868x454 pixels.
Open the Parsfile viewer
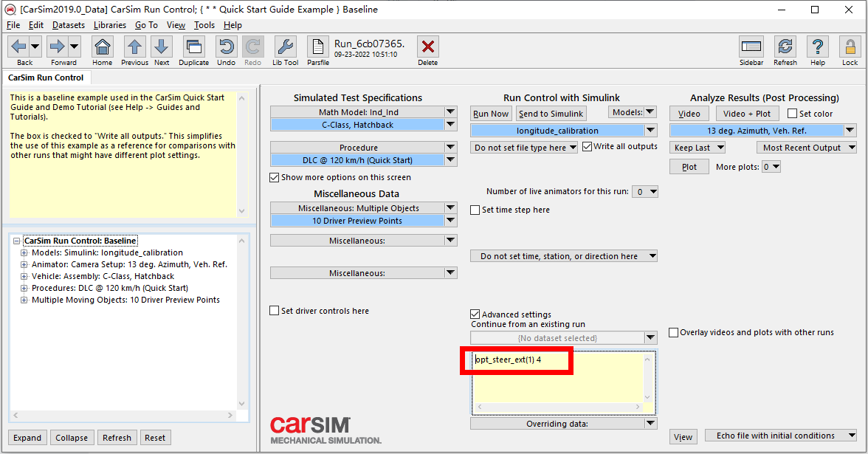[317, 47]
